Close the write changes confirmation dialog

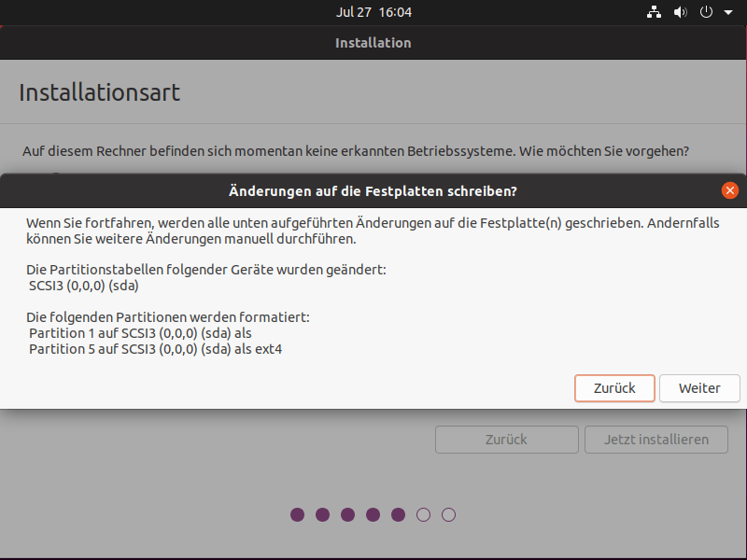pos(730,190)
